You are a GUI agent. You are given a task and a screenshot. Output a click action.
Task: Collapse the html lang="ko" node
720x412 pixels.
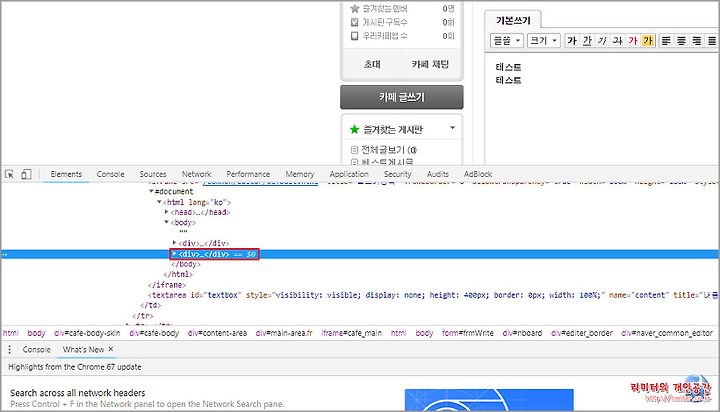pos(159,202)
